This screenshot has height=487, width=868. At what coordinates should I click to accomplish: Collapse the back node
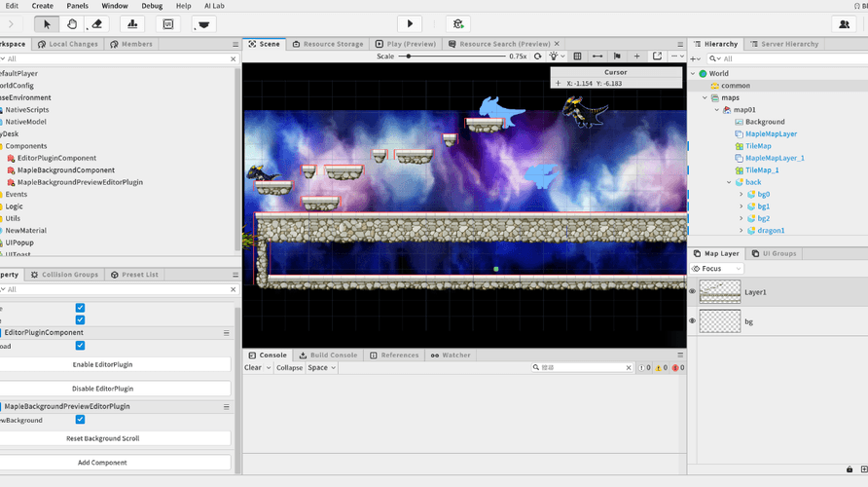pos(729,182)
